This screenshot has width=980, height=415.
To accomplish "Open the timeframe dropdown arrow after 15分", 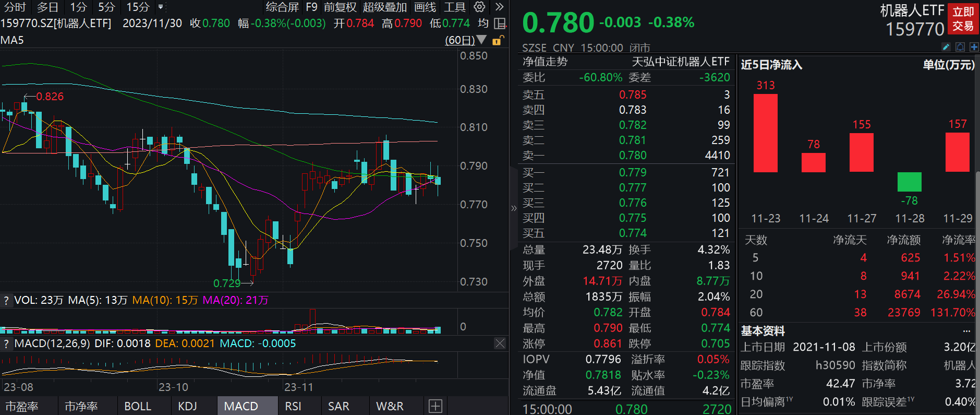I will tap(161, 7).
